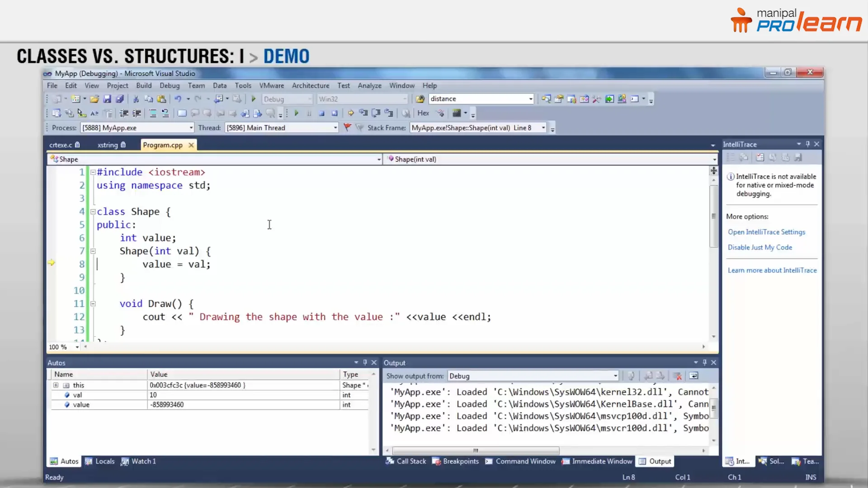Toggle auto-hide on the Output panel pin
The height and width of the screenshot is (488, 868).
coord(704,362)
